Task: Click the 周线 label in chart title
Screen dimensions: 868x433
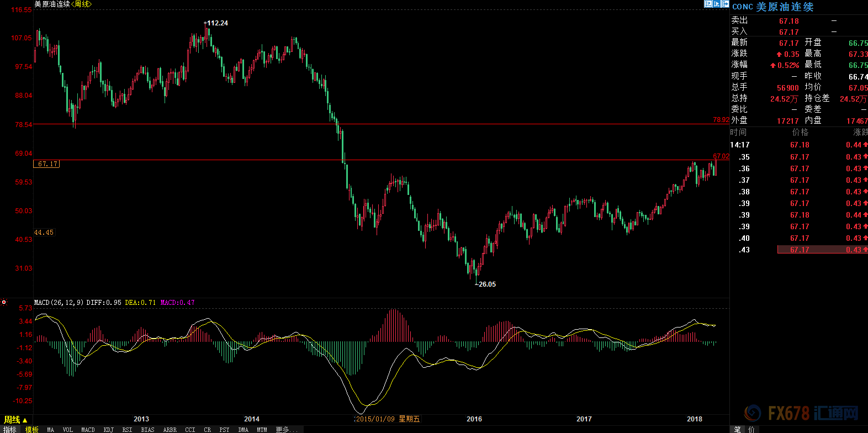Action: click(x=82, y=4)
